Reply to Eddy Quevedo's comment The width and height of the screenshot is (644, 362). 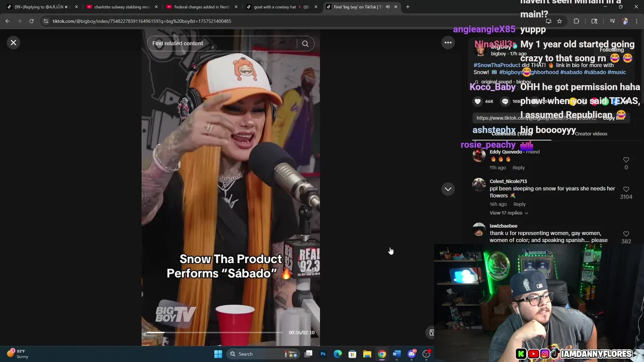(518, 168)
